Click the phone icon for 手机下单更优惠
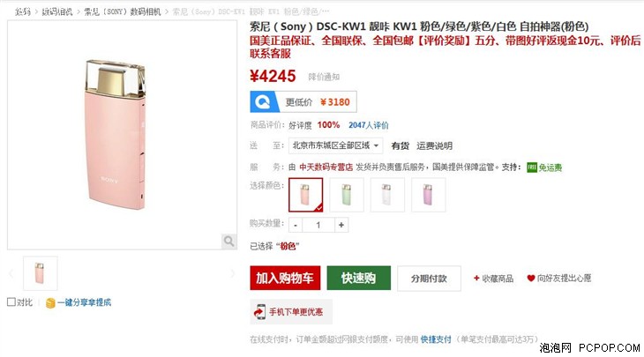This screenshot has height=357, width=644. coord(259,312)
